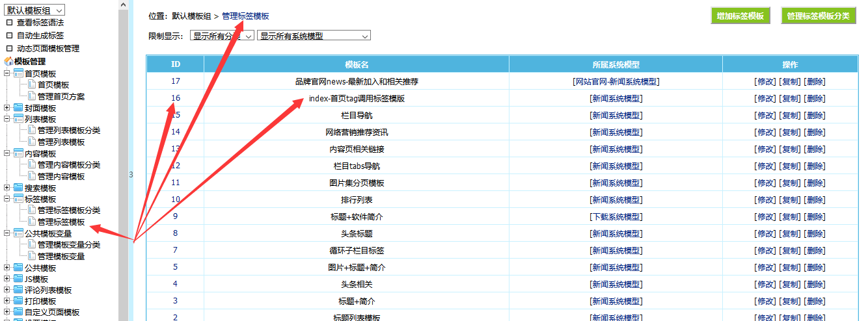Click the square bullet before 自动生成标签

coord(9,35)
